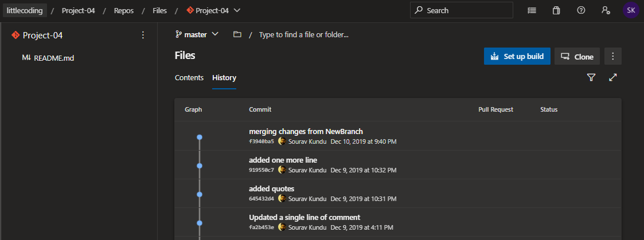Open the littlecoding organization breadcrumb
Viewport: 644px width, 240px height.
[23, 10]
